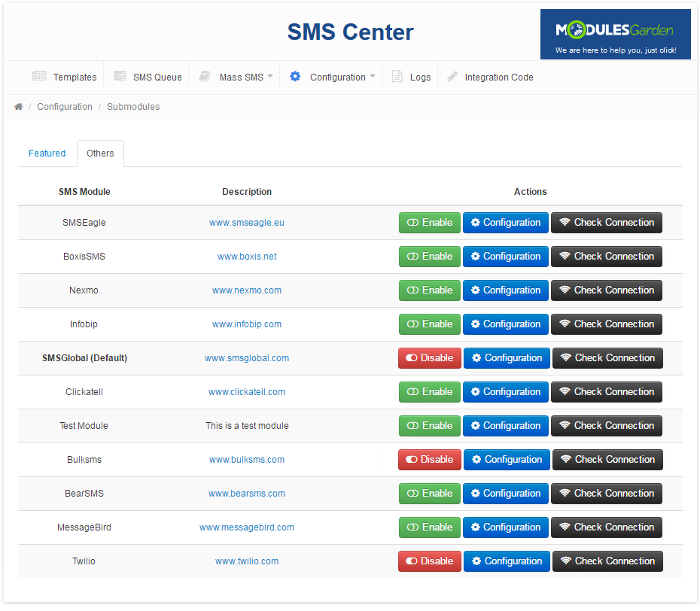
Task: Check Connection for Twilio
Action: pyautogui.click(x=607, y=561)
